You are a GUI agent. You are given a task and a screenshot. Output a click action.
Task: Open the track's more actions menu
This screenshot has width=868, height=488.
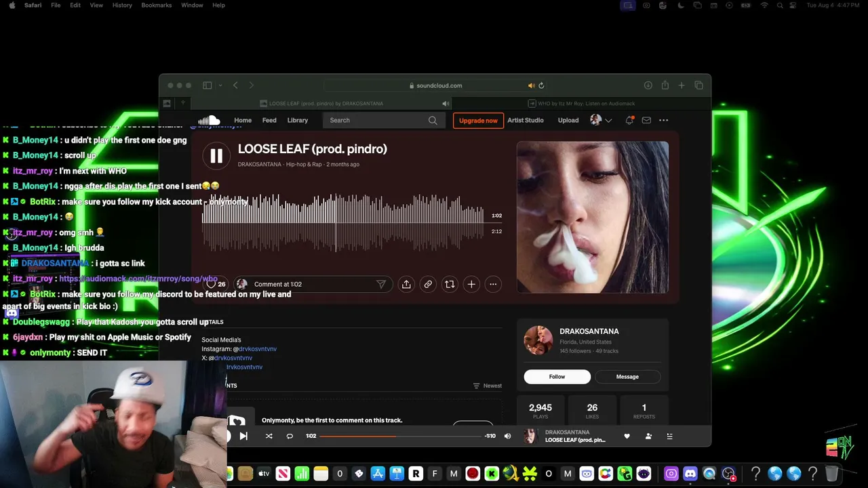click(x=493, y=285)
